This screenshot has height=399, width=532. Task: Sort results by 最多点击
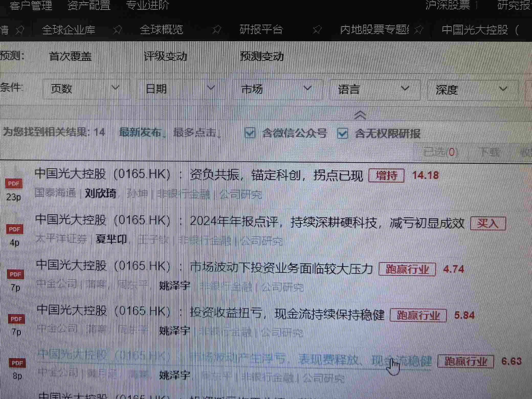point(195,133)
